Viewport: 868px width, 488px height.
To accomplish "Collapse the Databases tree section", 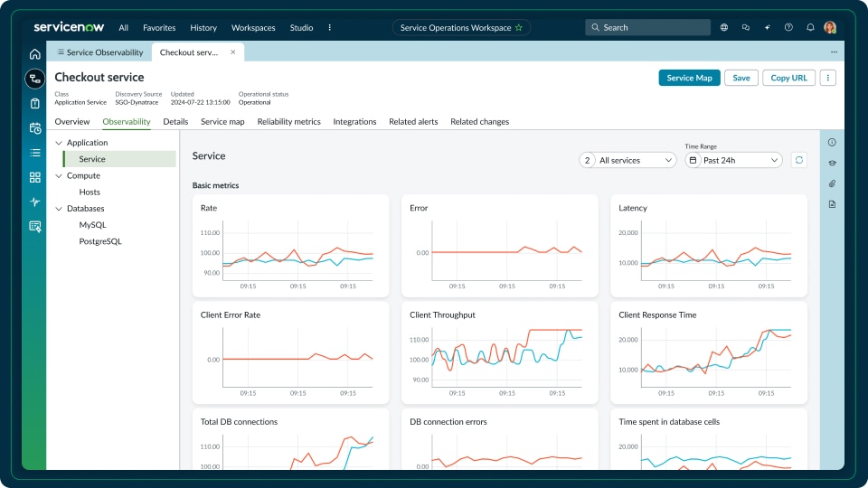I will click(x=59, y=209).
